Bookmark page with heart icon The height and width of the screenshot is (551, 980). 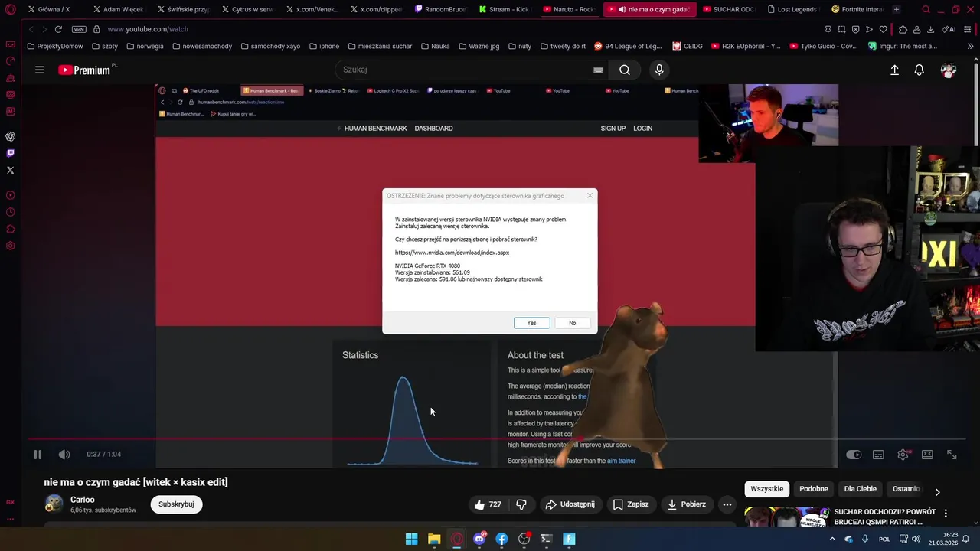[x=883, y=29]
